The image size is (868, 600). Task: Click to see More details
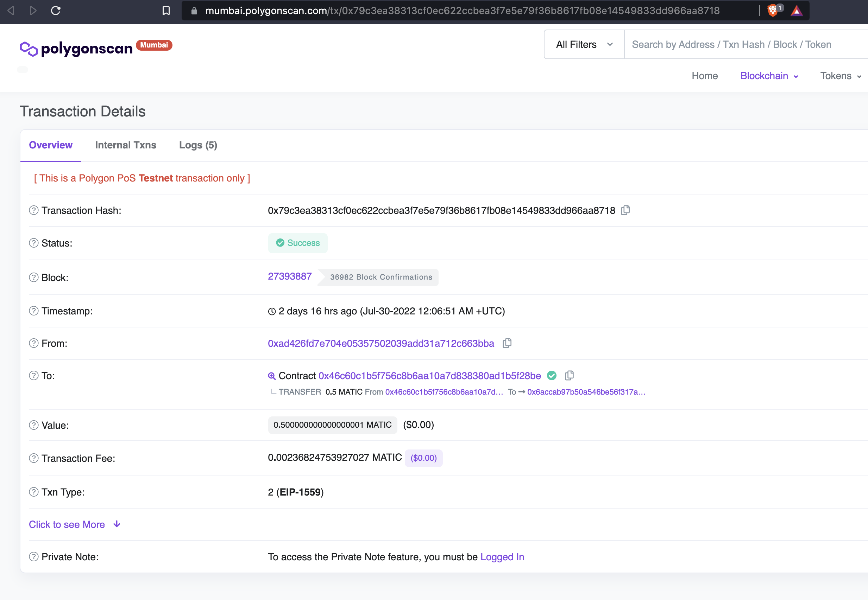pos(75,524)
